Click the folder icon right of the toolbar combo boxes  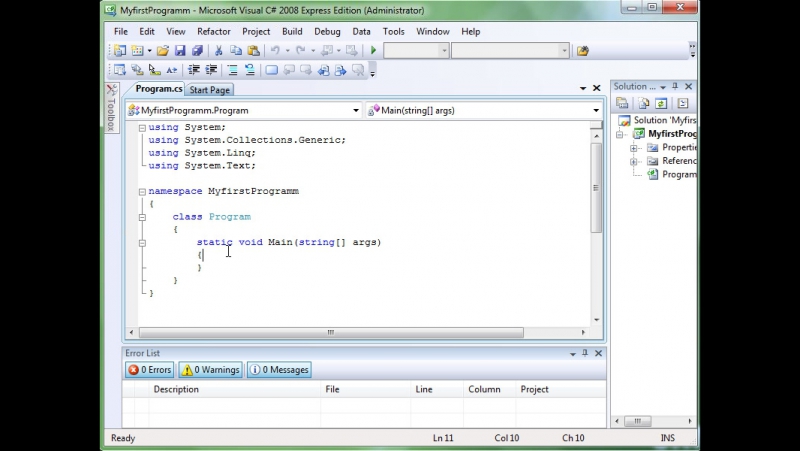583,51
